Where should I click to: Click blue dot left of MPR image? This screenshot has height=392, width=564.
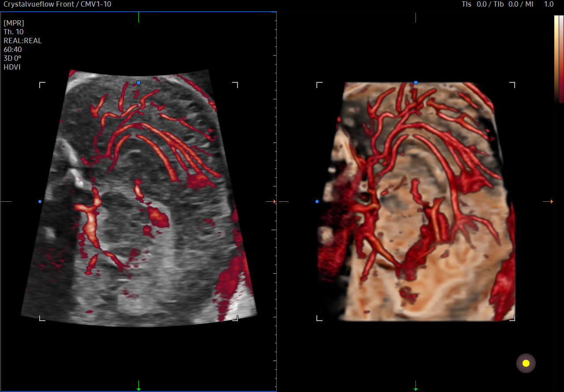(x=40, y=201)
